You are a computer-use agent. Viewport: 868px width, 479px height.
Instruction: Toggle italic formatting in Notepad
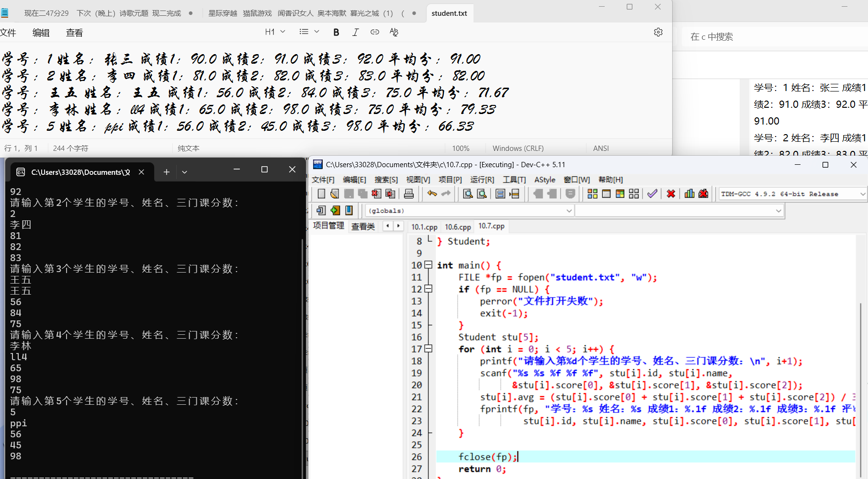pos(355,32)
